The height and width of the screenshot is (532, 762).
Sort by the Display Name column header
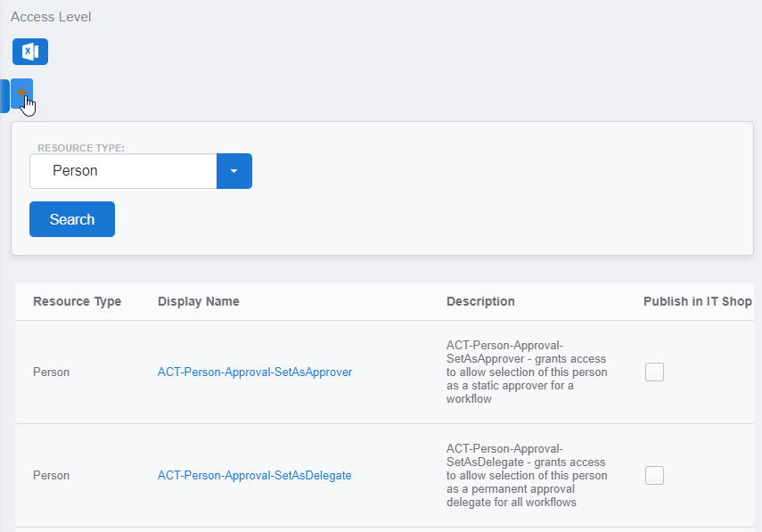click(x=198, y=301)
